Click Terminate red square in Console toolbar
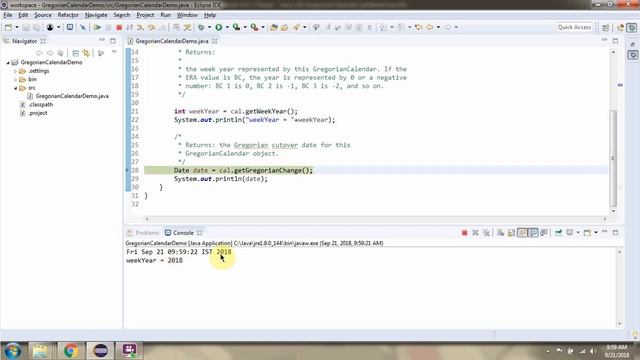The width and height of the screenshot is (640, 360). (464, 233)
